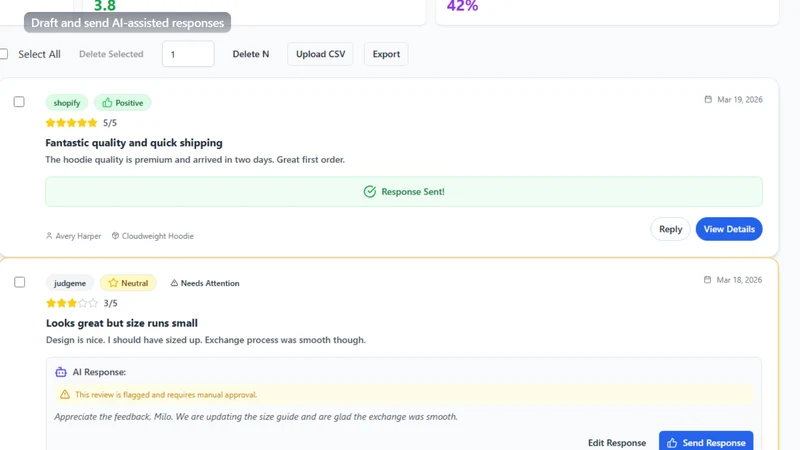Click the warning icon in flagged review notice
The image size is (800, 450).
(65, 394)
